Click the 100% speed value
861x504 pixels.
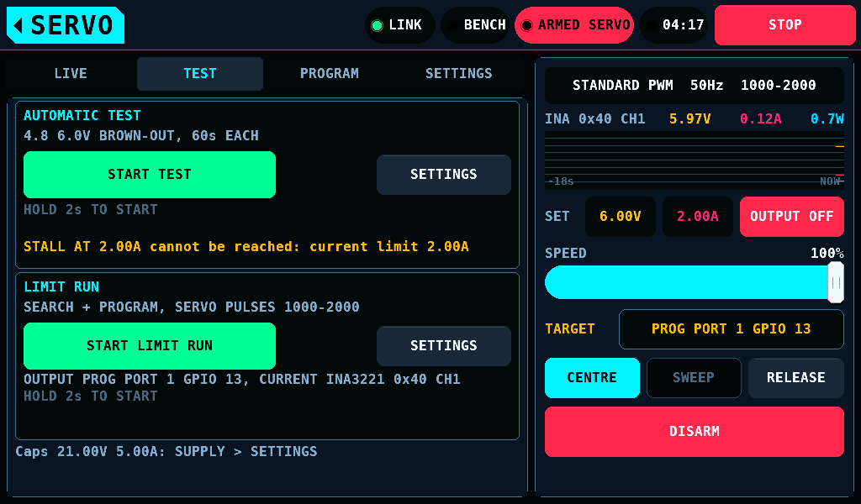[x=827, y=254]
